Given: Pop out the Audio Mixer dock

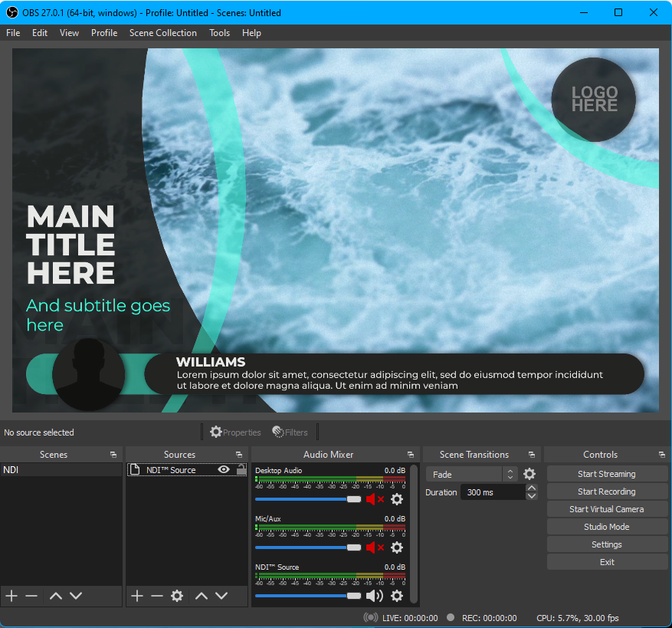Looking at the screenshot, I should [411, 455].
